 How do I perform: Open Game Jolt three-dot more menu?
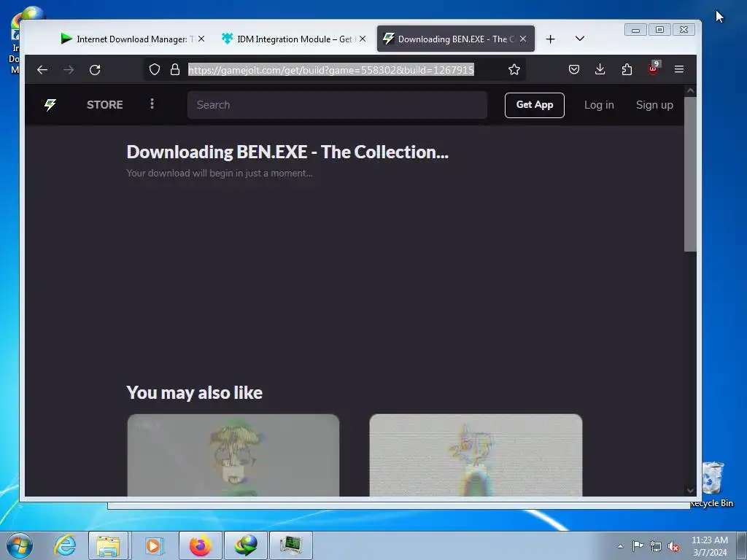pos(152,104)
